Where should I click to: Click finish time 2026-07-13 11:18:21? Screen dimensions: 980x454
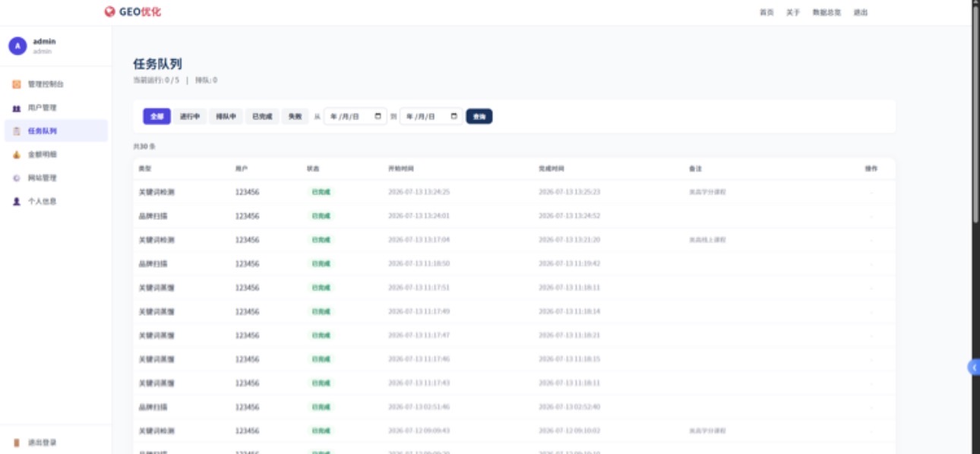pos(569,335)
